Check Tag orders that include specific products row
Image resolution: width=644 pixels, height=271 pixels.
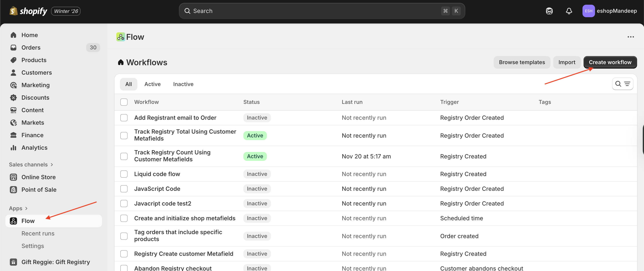[124, 236]
